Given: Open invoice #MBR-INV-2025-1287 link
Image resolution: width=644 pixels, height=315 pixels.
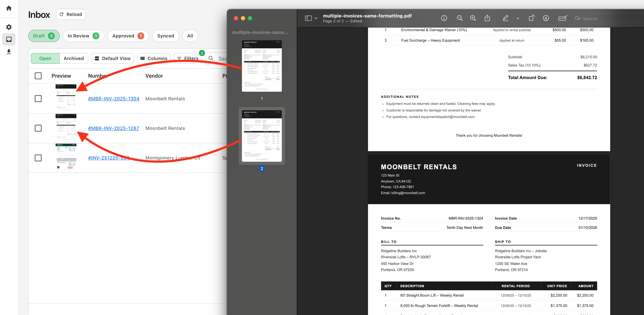Looking at the screenshot, I should 113,128.
